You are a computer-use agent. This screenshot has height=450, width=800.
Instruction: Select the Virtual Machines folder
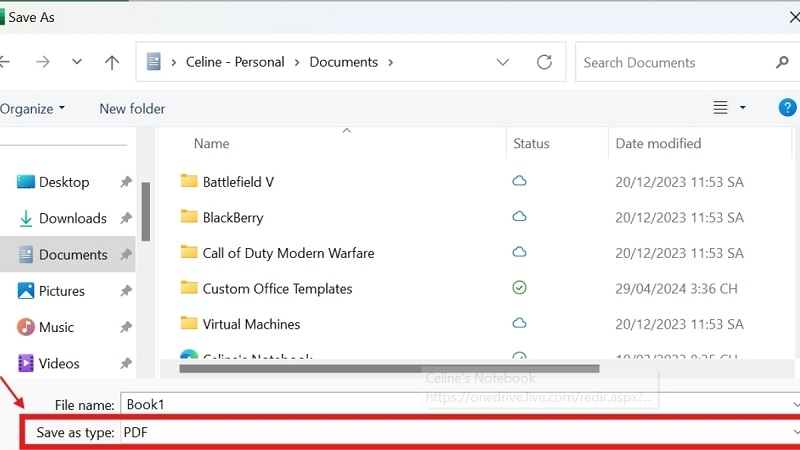coord(251,324)
